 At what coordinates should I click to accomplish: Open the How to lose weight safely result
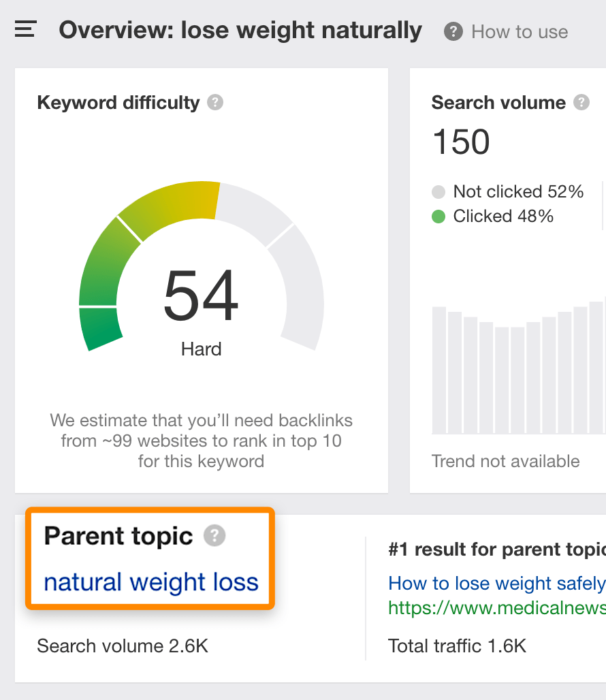[x=497, y=583]
